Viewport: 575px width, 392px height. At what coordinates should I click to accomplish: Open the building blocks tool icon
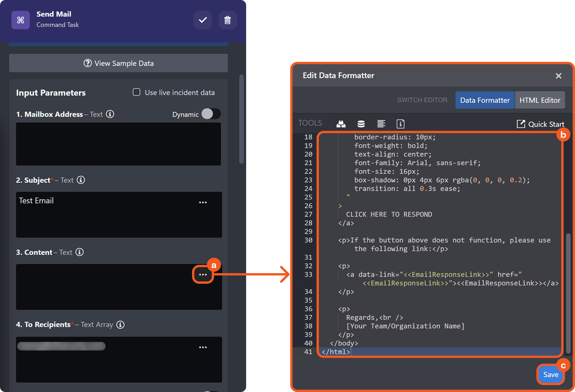(341, 124)
